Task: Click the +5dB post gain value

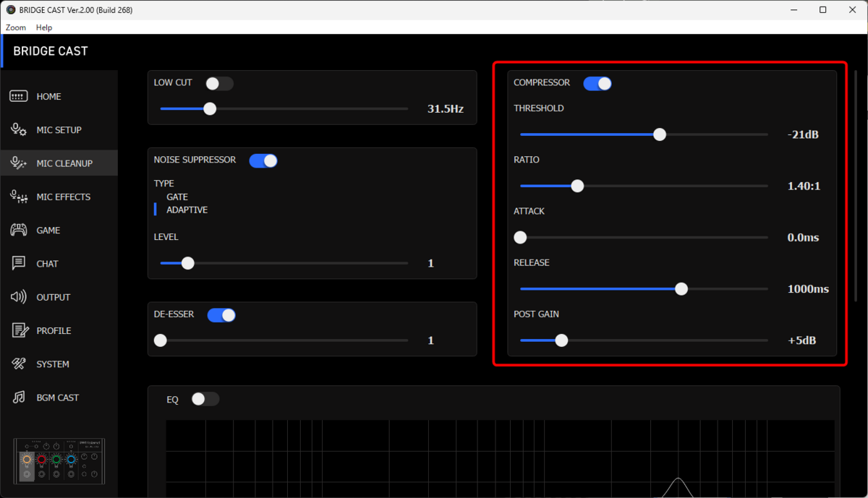Action: (x=802, y=340)
